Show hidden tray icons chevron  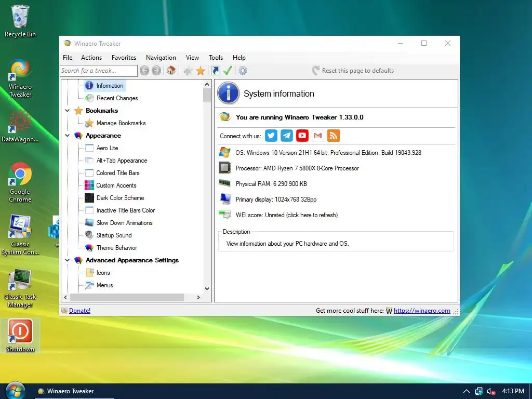point(467,391)
